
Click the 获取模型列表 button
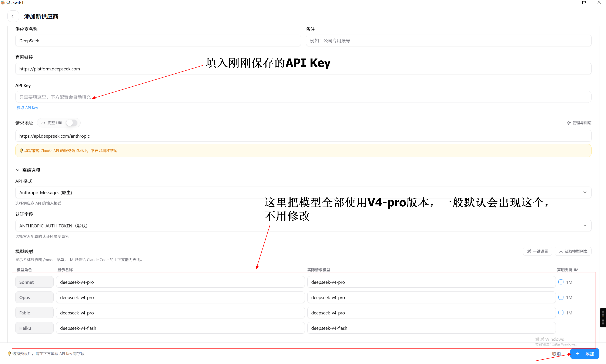click(x=573, y=251)
